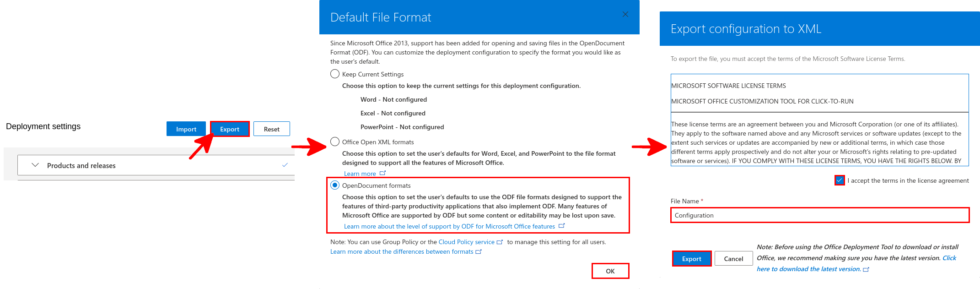This screenshot has height=289, width=980.
Task: Click 'Excel - Not configured' text
Action: [x=393, y=113]
